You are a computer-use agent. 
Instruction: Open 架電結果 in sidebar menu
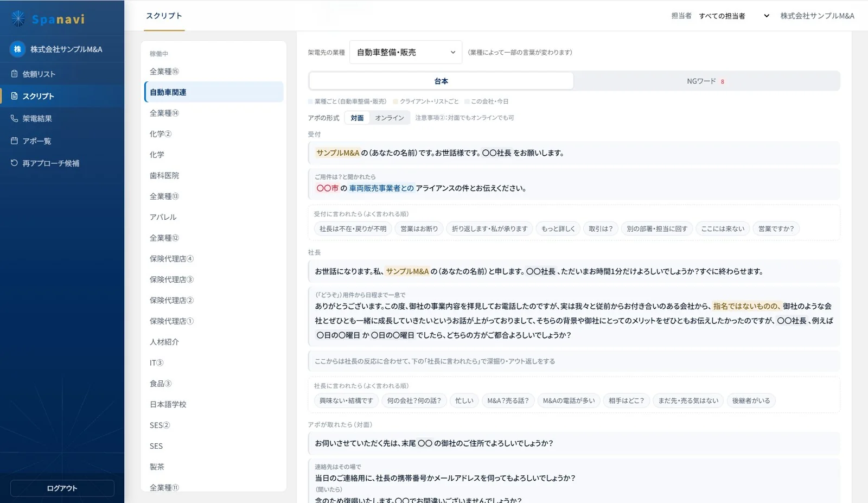coord(62,118)
